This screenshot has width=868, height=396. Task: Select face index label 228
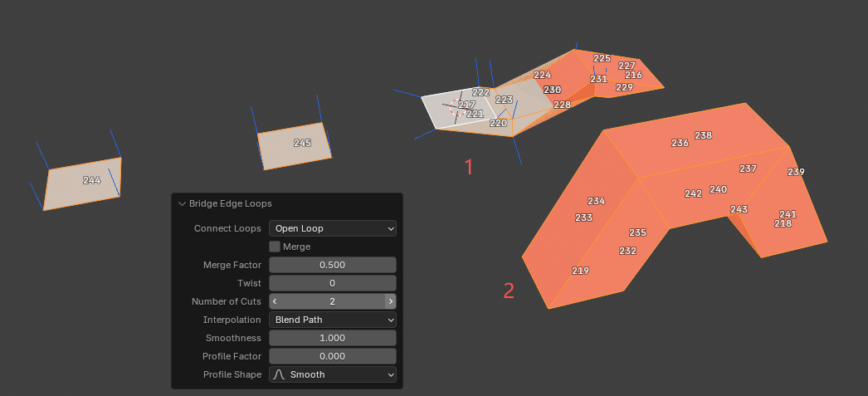click(562, 105)
